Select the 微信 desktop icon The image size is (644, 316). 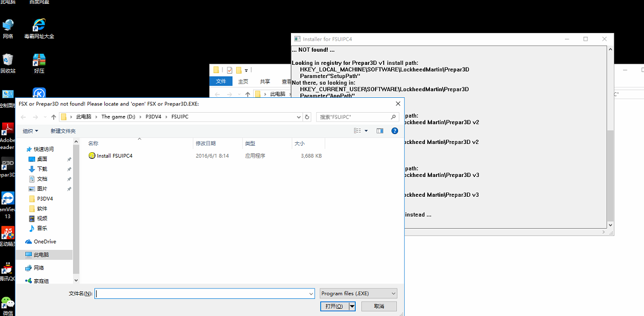pyautogui.click(x=7, y=306)
